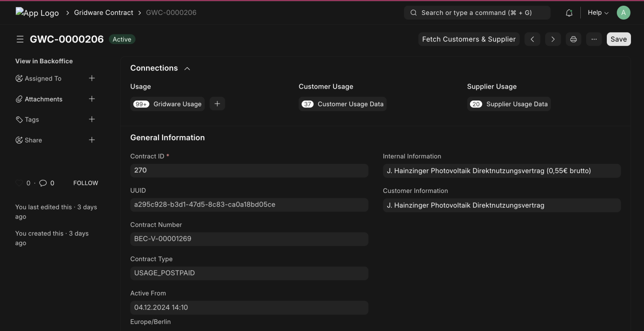The width and height of the screenshot is (644, 331).
Task: Like this document with heart icon
Action: point(19,183)
